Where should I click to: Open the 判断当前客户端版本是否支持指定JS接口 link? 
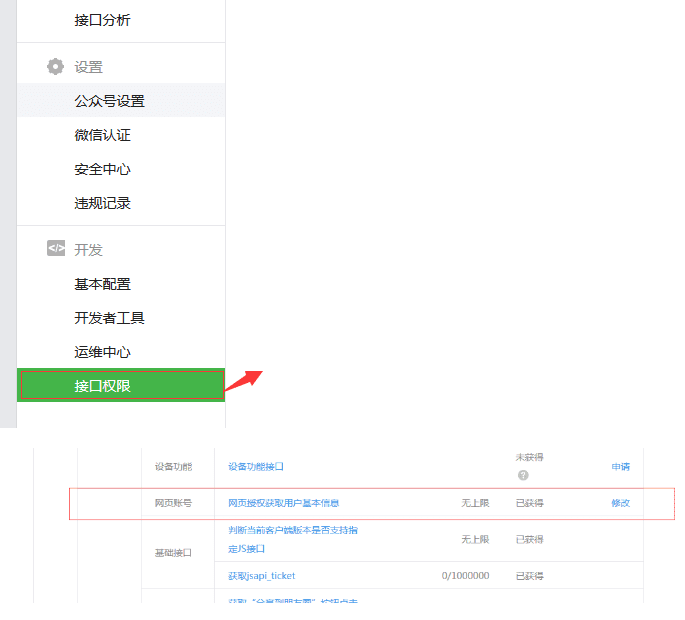click(293, 539)
